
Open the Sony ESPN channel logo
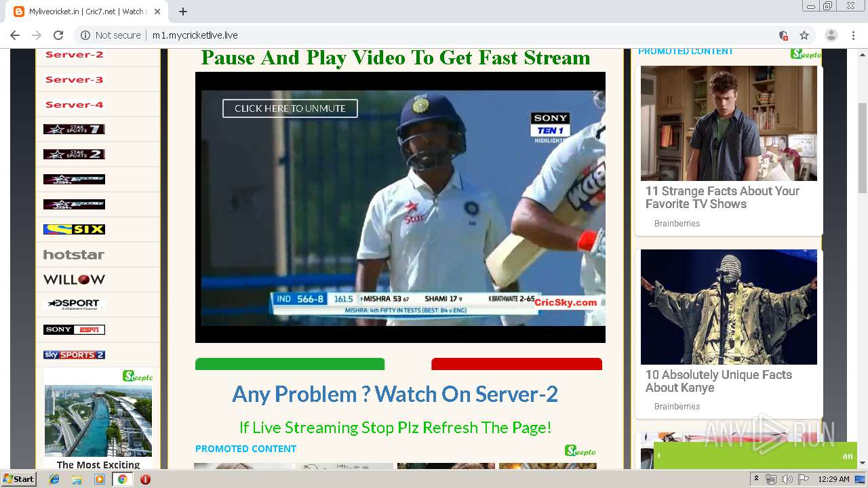(74, 329)
